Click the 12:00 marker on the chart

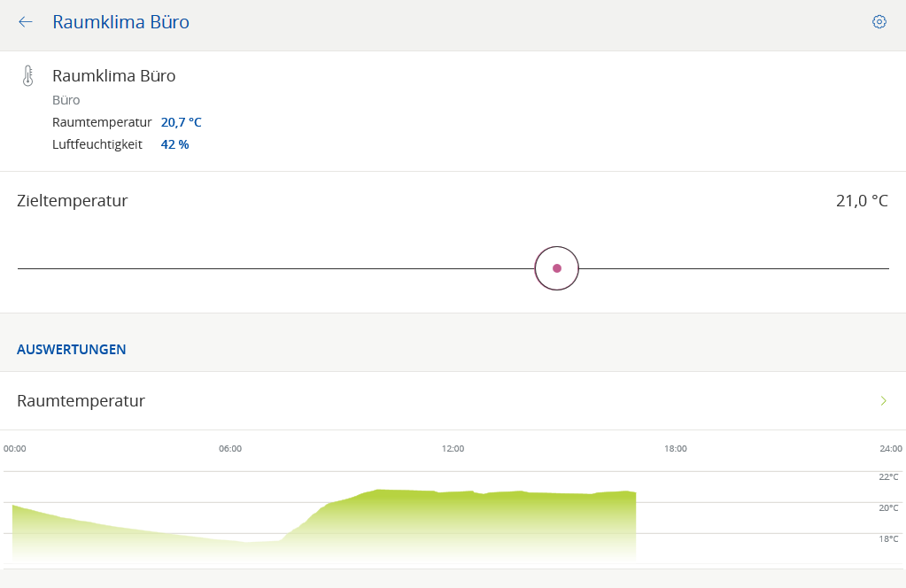click(x=453, y=449)
